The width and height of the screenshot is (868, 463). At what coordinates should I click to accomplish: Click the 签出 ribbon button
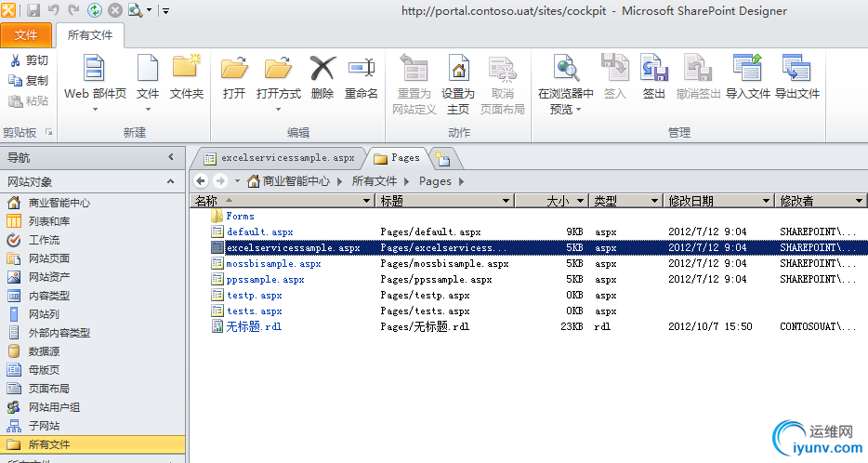653,77
